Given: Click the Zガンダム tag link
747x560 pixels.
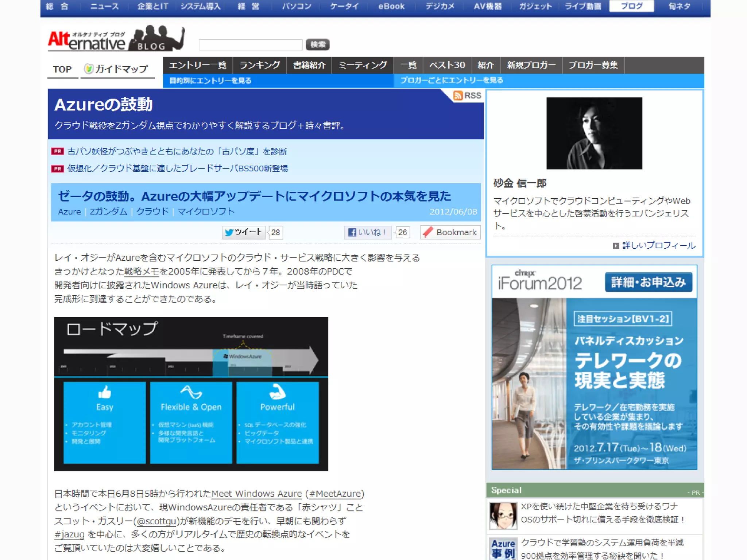Looking at the screenshot, I should click(x=108, y=212).
